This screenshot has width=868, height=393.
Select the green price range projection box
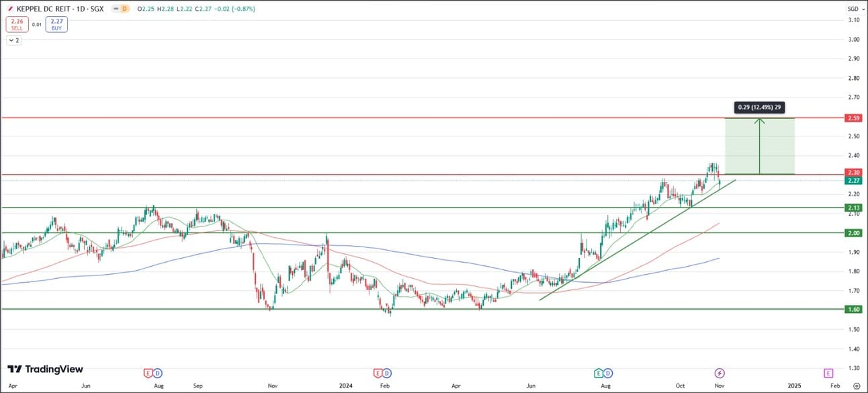coord(760,146)
